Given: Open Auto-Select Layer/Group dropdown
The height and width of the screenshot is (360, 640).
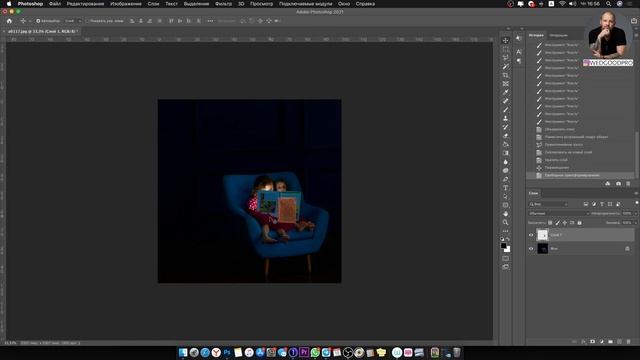Looking at the screenshot, I should coord(73,21).
